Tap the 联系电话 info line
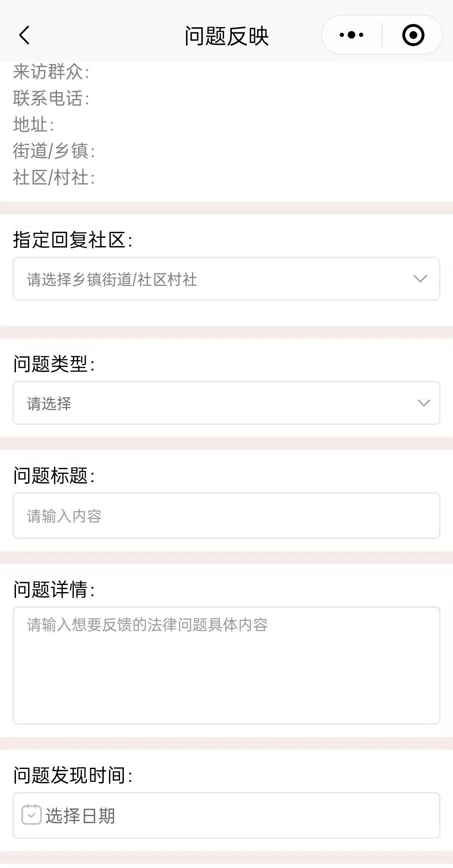Screen dimensions: 453x868 [x=51, y=99]
